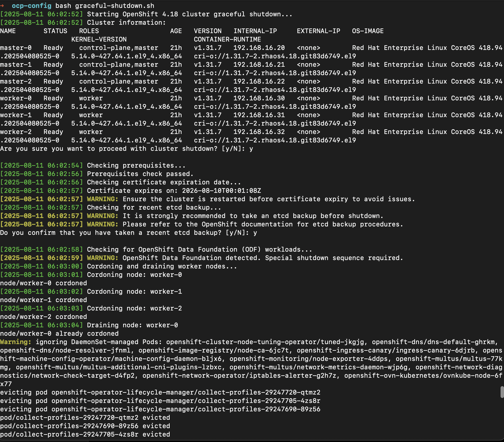
Task: Click IP address 192.168.16.20
Action: pos(259,48)
